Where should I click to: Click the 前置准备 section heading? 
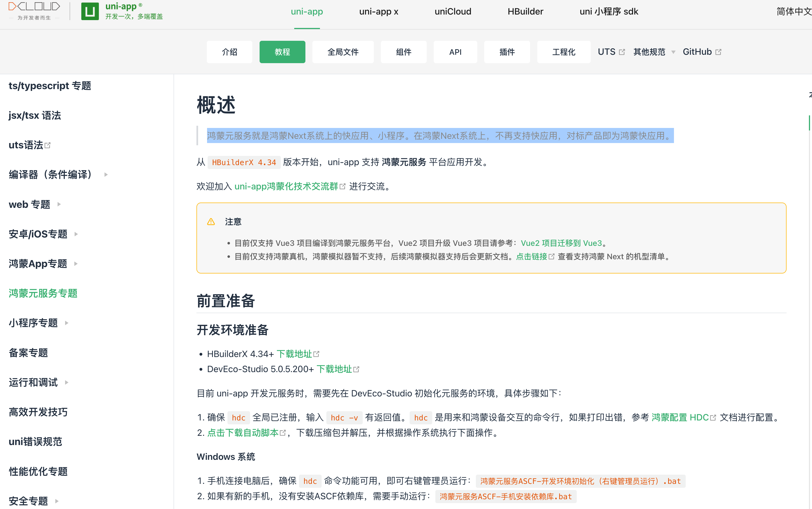click(x=226, y=301)
